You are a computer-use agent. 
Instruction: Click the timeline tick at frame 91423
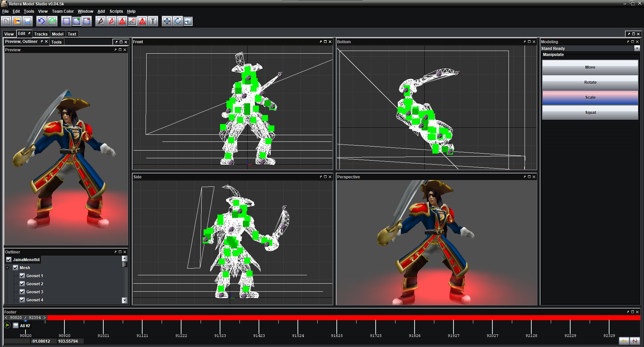click(x=259, y=327)
